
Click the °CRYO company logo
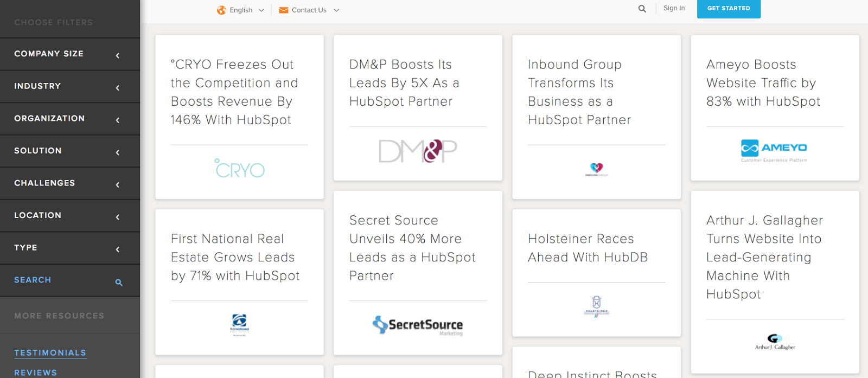[240, 169]
